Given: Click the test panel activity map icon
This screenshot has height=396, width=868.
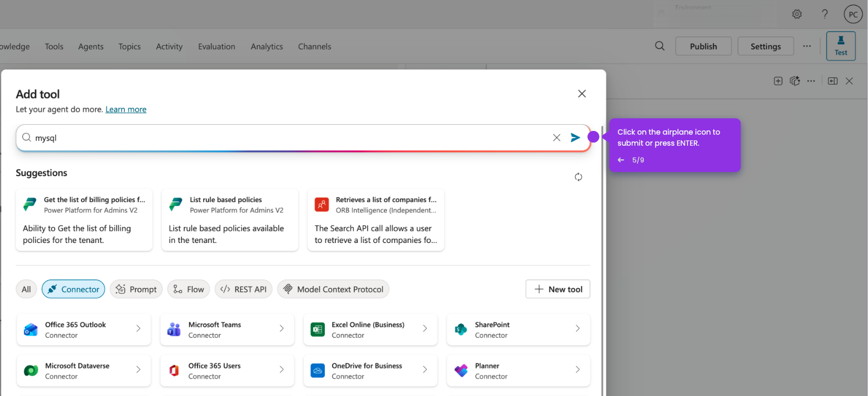Looking at the screenshot, I should tap(795, 81).
